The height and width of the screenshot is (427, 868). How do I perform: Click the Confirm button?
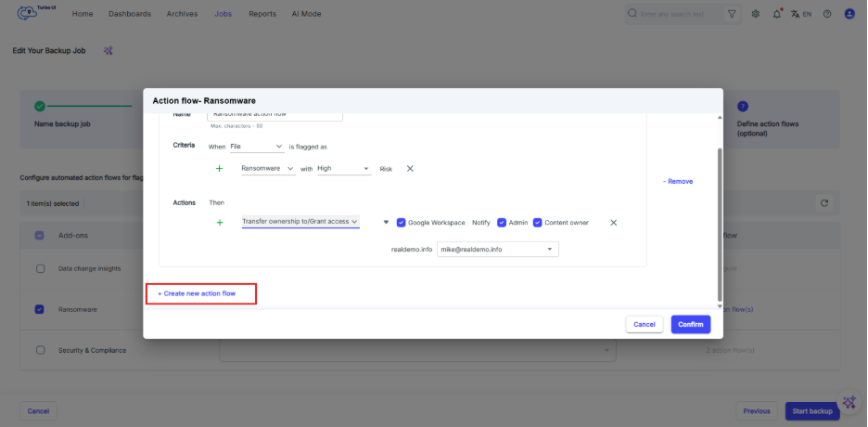coord(691,324)
